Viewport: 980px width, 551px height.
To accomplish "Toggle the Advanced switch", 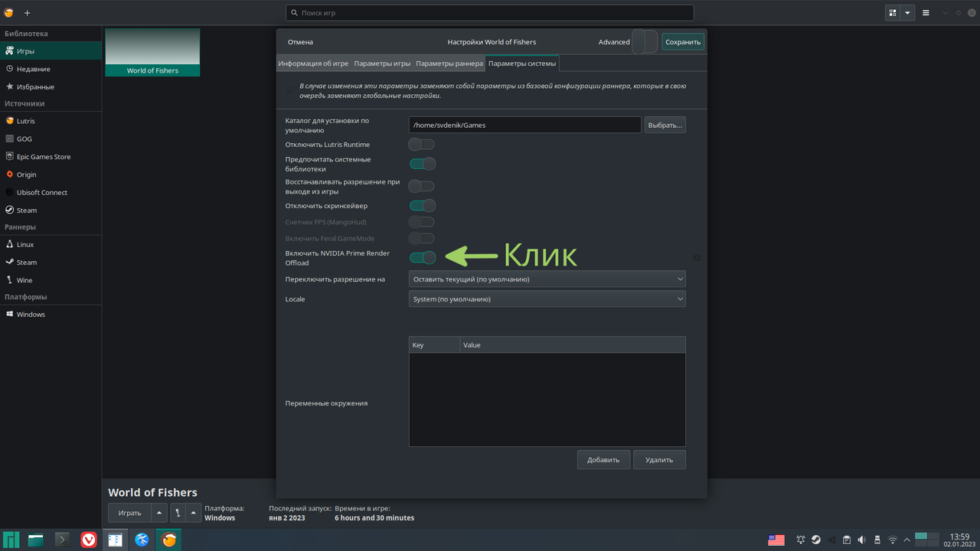I will [645, 42].
